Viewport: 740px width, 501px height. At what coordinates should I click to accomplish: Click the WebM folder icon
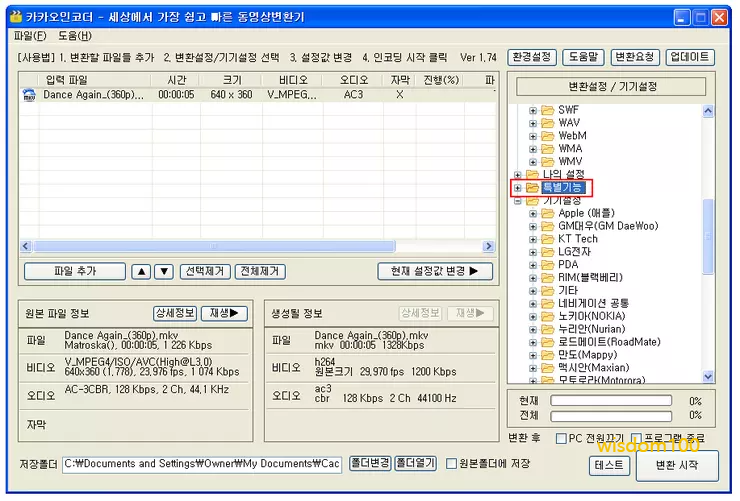click(547, 136)
